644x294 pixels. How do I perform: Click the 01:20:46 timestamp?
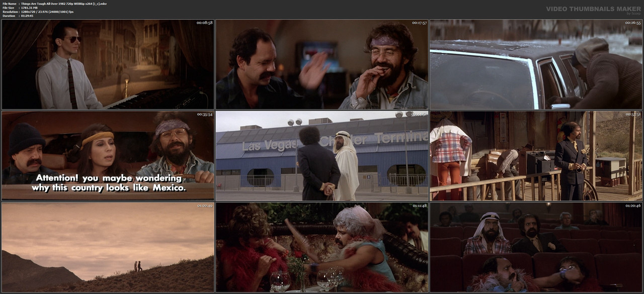pos(633,206)
